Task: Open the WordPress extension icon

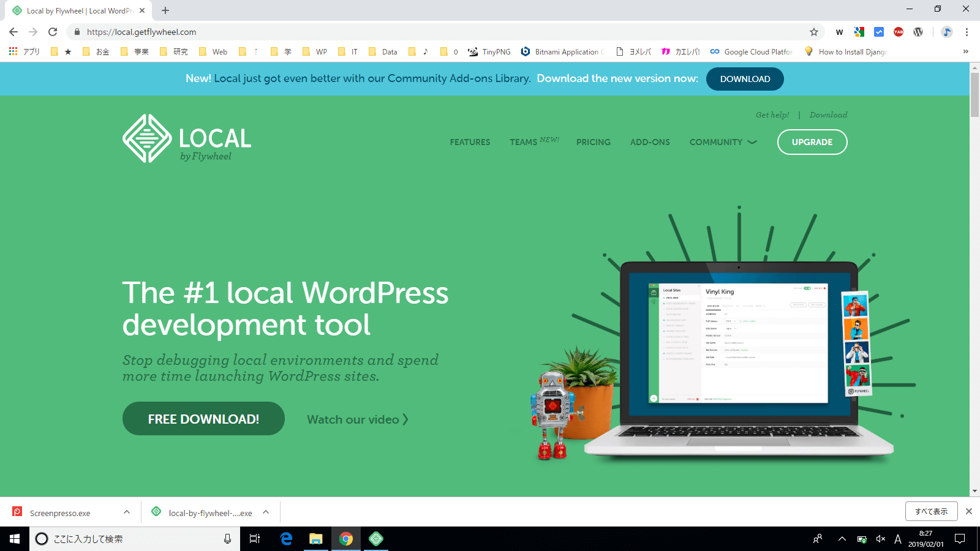Action: tap(918, 32)
